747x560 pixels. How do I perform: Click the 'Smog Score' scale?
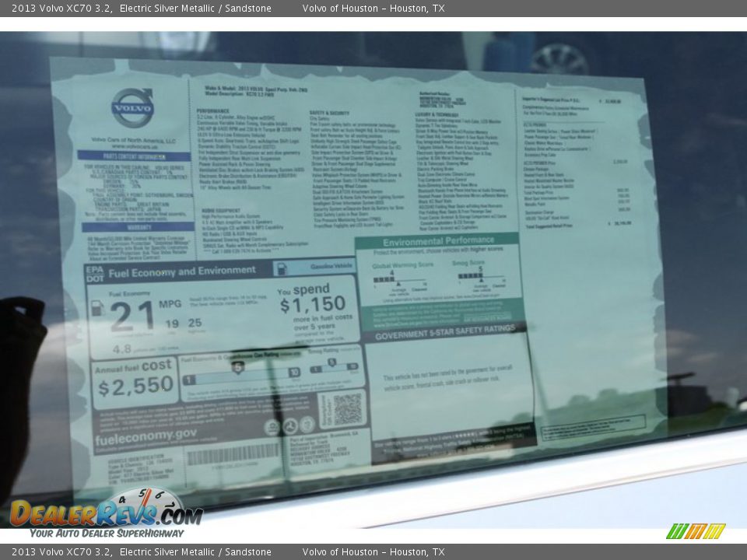coord(481,277)
